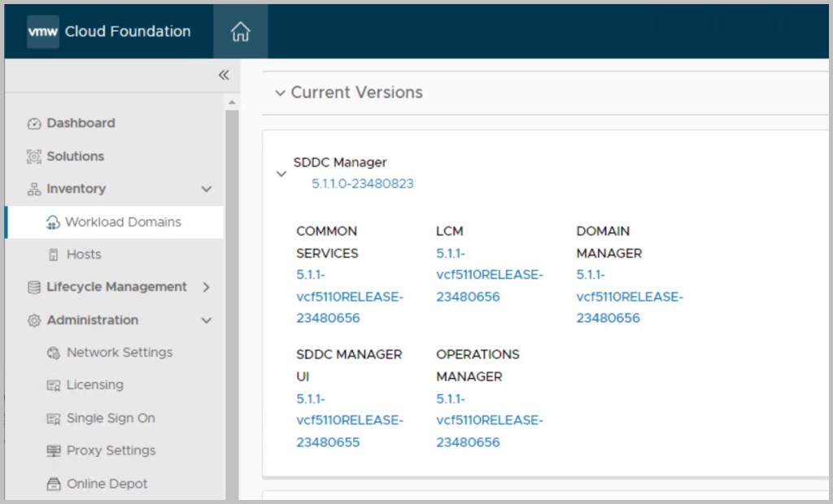Click the sidebar vertical scrollbar

[x=232, y=301]
